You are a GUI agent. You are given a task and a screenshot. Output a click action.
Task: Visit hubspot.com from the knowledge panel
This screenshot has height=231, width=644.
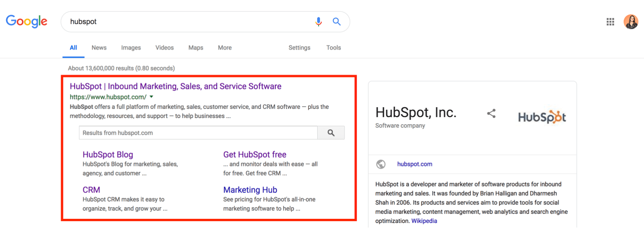(415, 164)
